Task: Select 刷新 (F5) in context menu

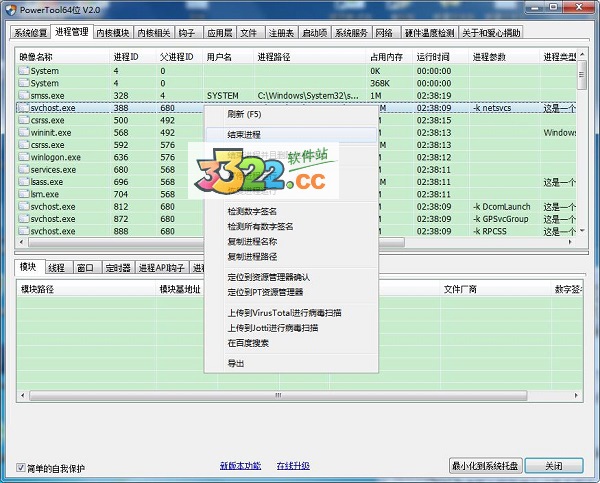Action: pyautogui.click(x=292, y=114)
